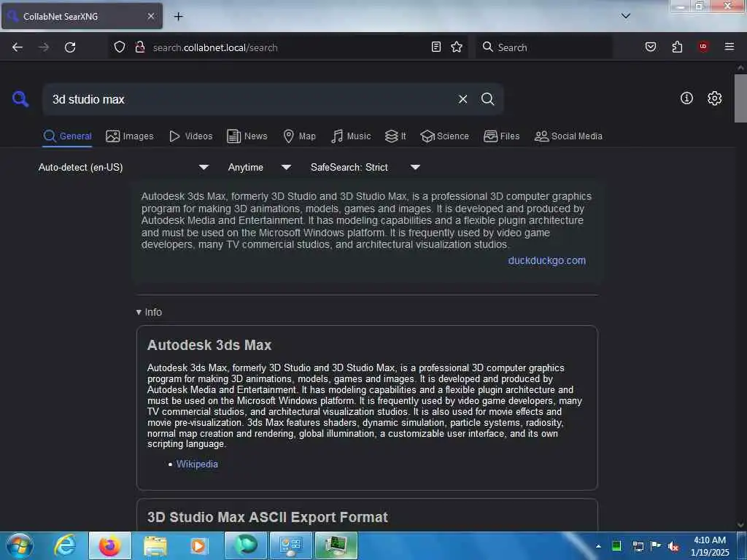Clear the search query with X icon
The height and width of the screenshot is (560, 747).
point(462,99)
